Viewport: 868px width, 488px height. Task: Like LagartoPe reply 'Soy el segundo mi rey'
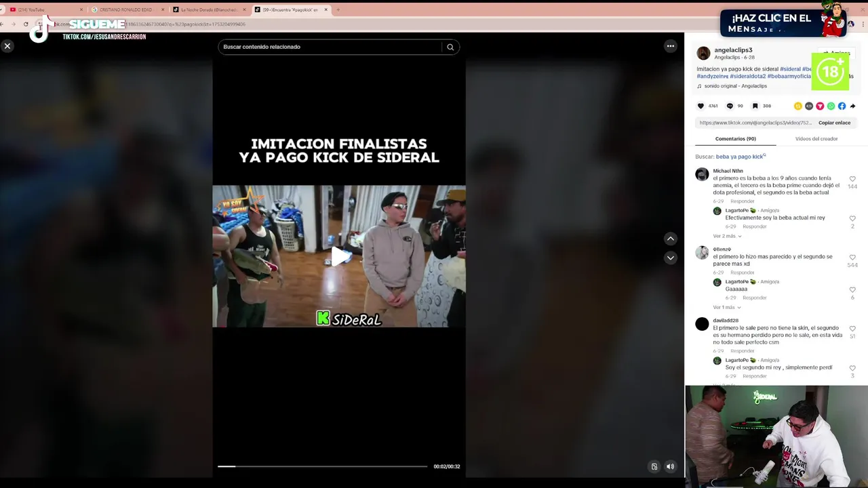(x=852, y=368)
